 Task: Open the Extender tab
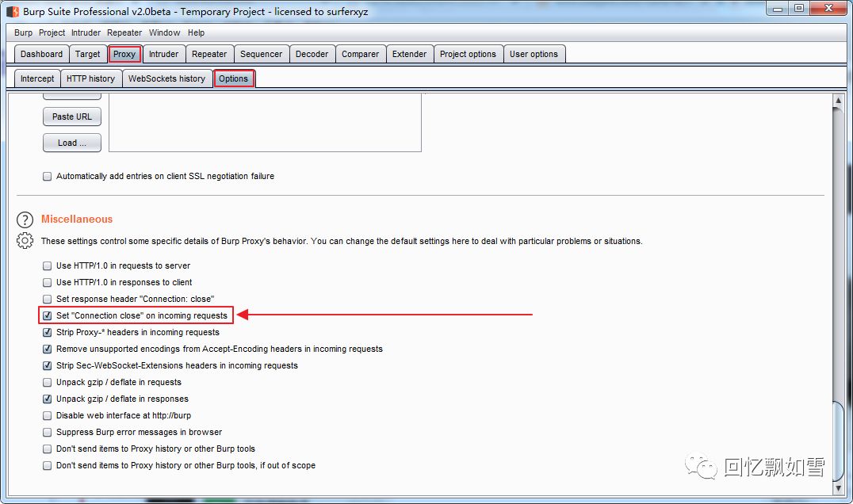pos(410,54)
